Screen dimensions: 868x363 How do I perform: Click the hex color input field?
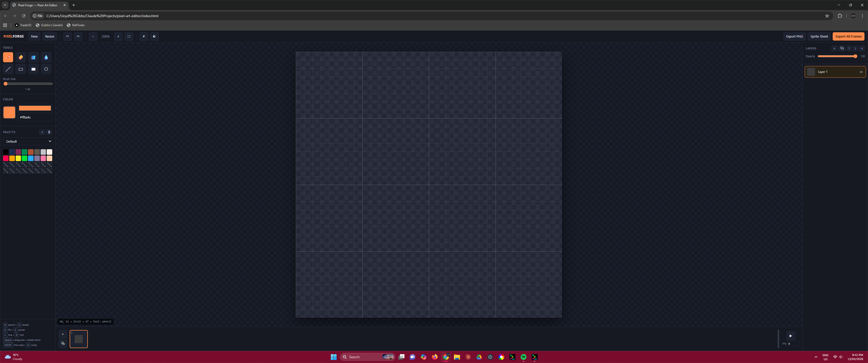coord(35,117)
